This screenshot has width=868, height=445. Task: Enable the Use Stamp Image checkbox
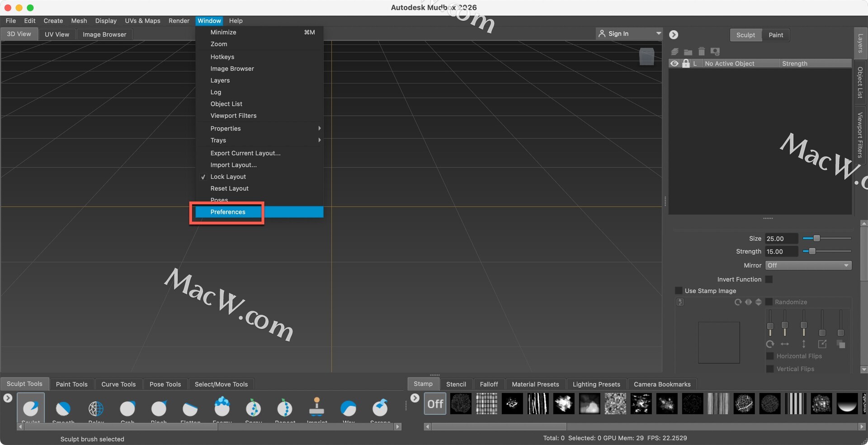click(x=678, y=290)
